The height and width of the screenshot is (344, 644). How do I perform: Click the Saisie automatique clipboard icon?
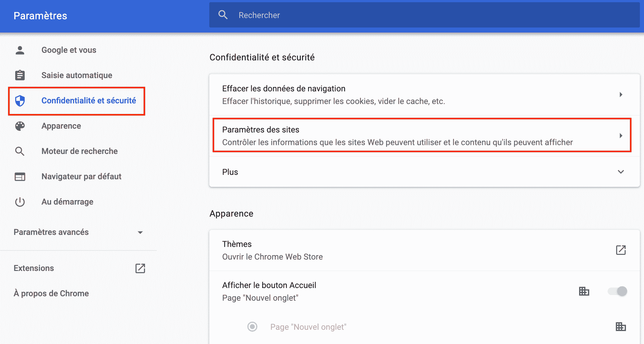point(20,75)
